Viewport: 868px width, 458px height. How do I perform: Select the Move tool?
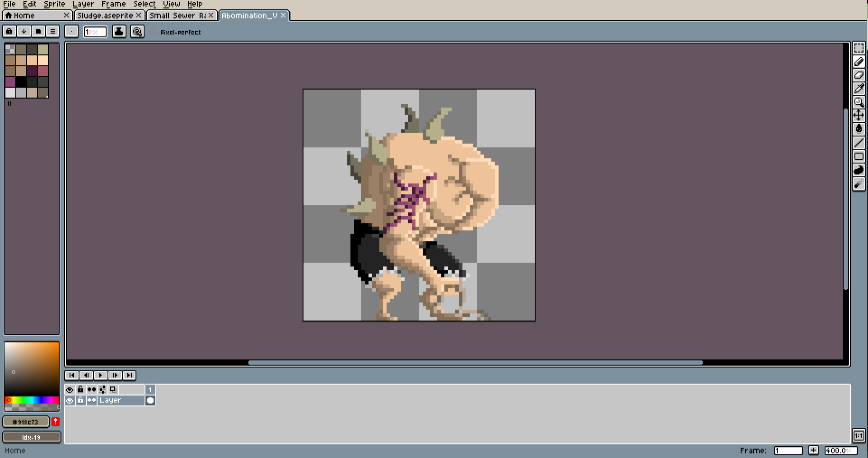(x=860, y=116)
